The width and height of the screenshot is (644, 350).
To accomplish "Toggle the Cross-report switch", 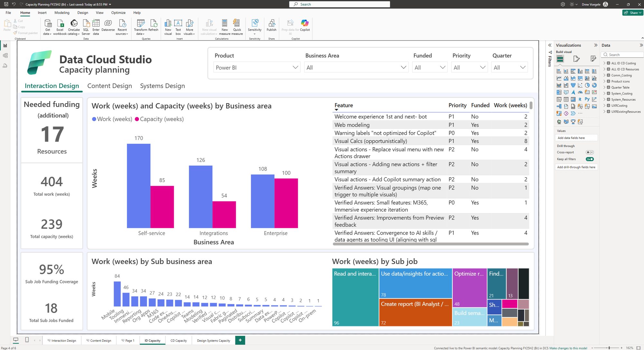I will (x=590, y=152).
